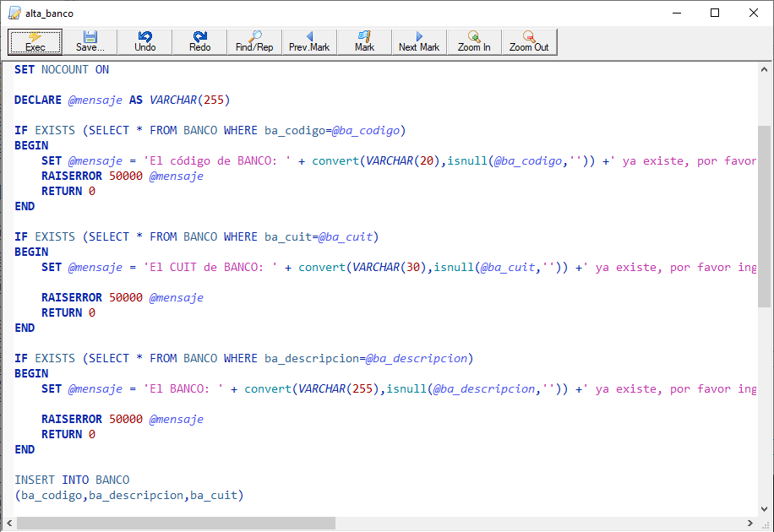This screenshot has height=532, width=774.
Task: Zoom Out of the editor text
Action: [529, 41]
